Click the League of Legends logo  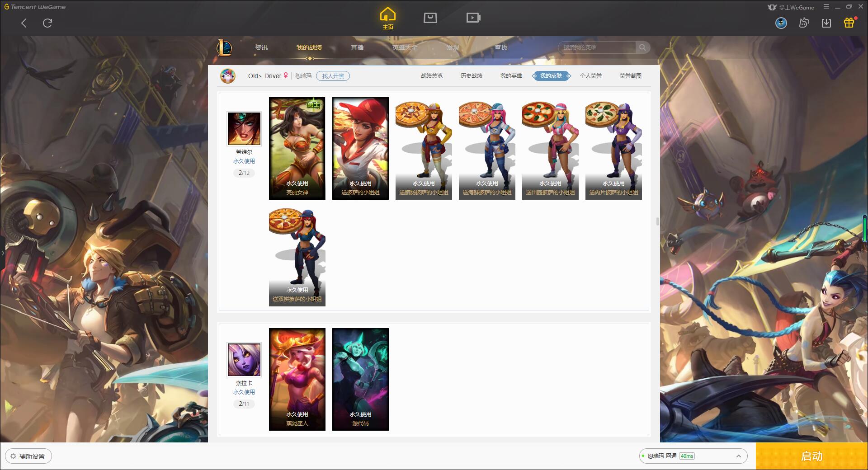coord(224,47)
